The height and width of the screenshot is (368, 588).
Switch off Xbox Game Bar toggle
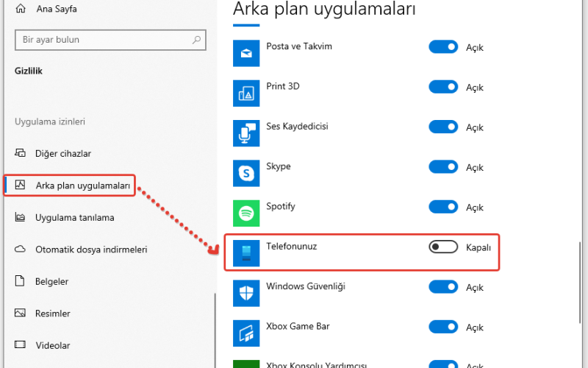point(443,327)
